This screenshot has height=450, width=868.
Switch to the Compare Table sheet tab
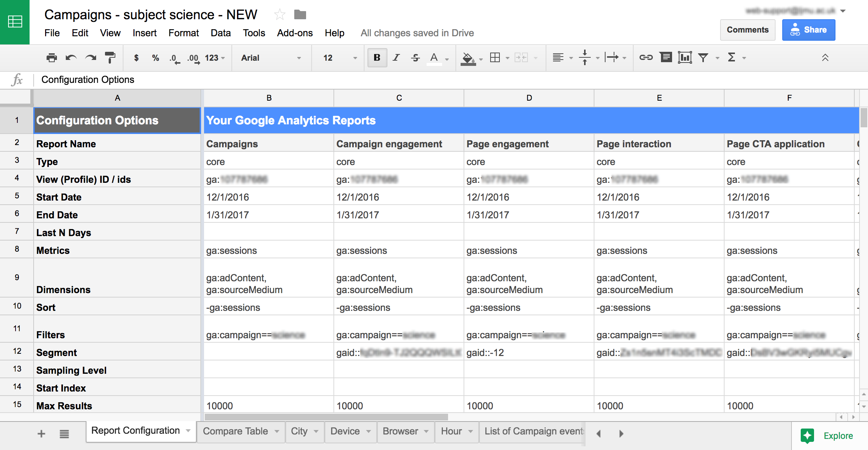[x=235, y=431]
